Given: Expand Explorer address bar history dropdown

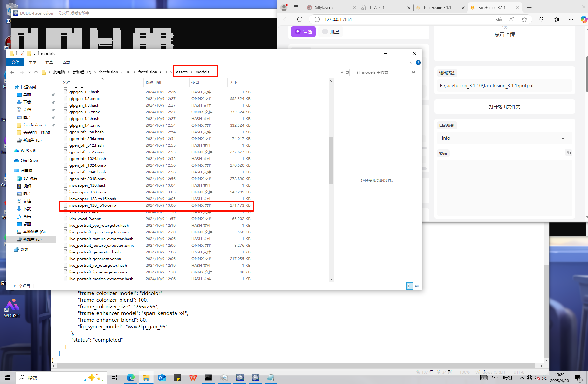Looking at the screenshot, I should click(342, 72).
